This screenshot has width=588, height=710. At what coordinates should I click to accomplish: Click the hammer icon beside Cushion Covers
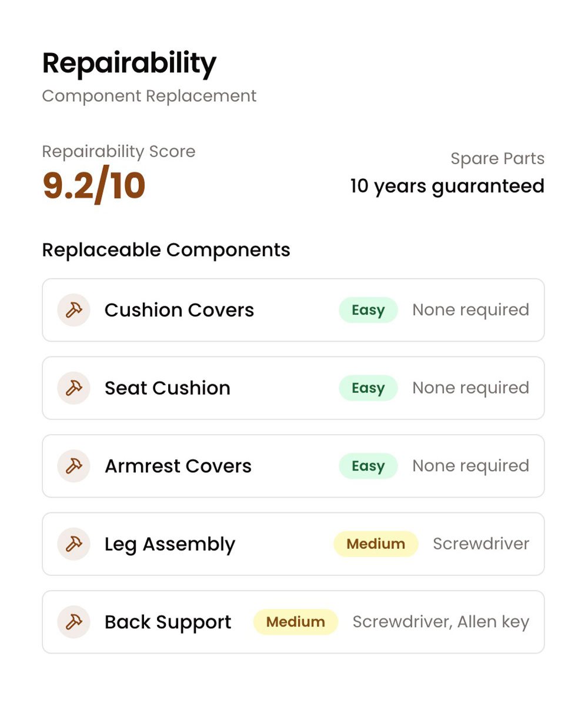73,310
